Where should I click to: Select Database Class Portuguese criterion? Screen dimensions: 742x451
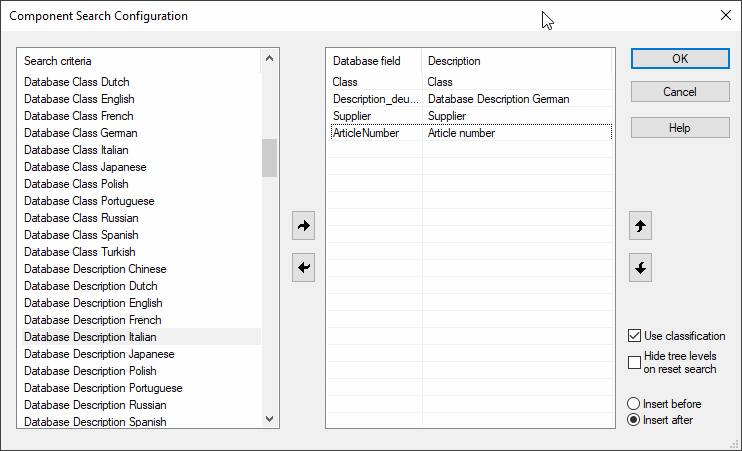(141, 201)
